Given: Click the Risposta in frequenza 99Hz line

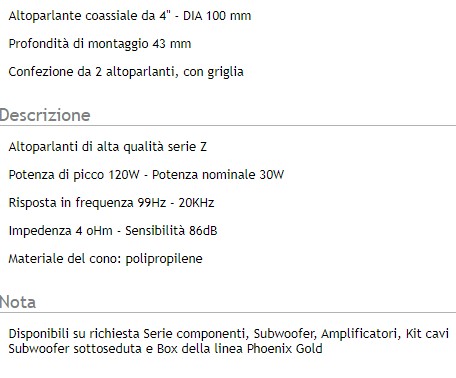Looking at the screenshot, I should 111,203.
